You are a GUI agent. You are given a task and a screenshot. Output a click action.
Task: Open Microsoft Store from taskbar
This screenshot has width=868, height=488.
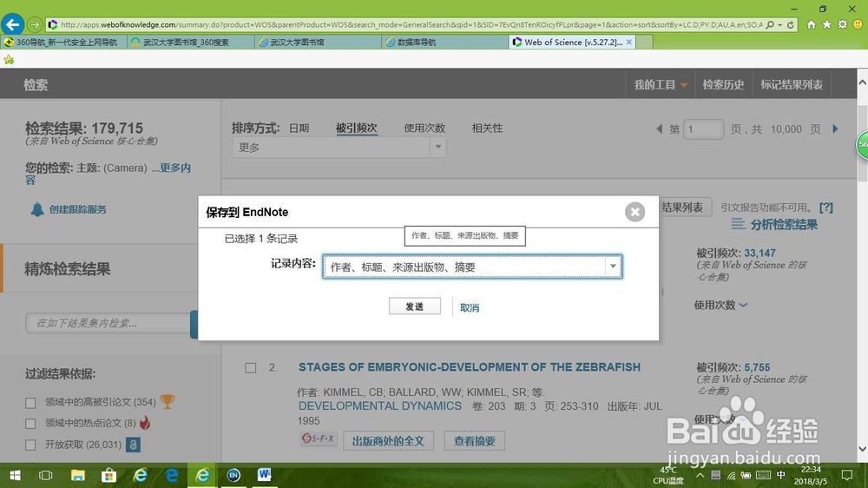(x=108, y=475)
